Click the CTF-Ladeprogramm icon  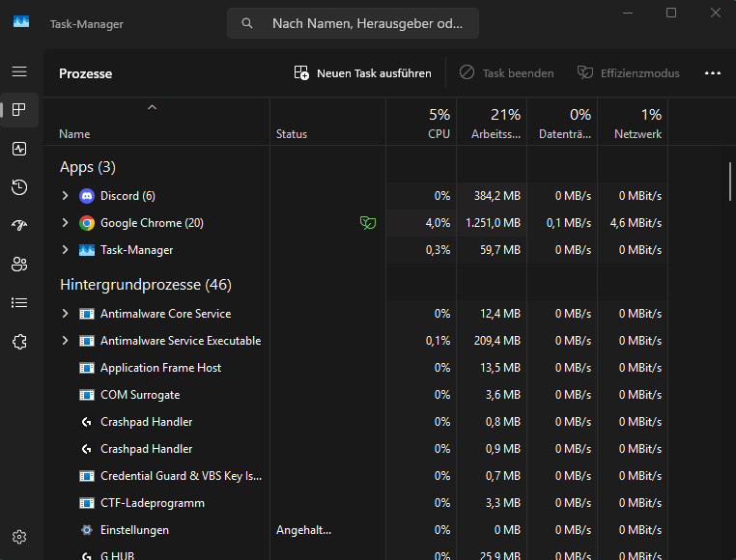tap(87, 503)
